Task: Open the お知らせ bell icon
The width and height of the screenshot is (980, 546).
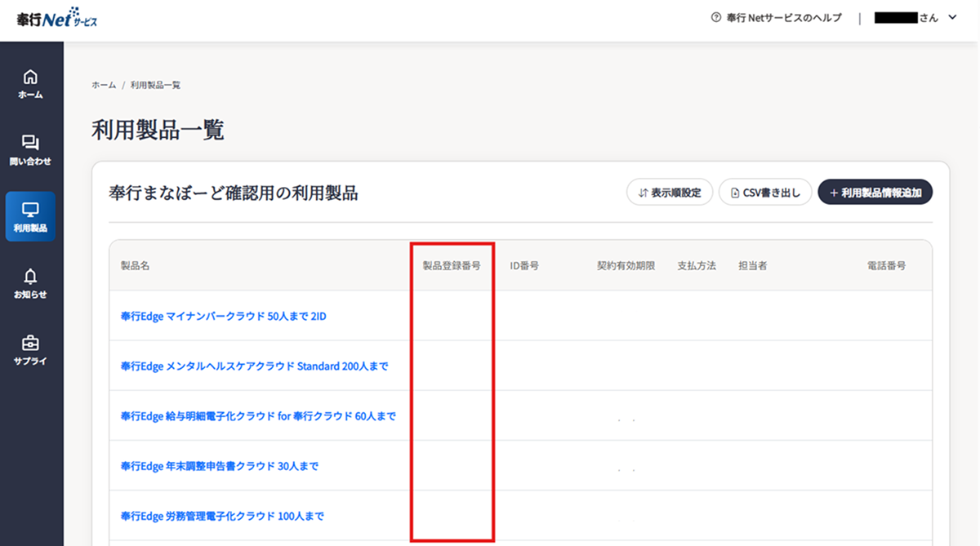Action: coord(31,277)
